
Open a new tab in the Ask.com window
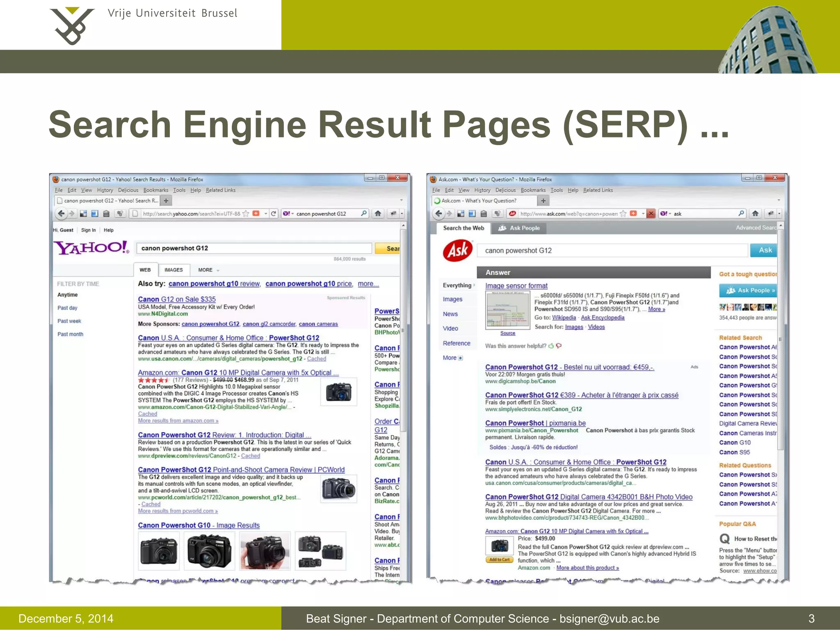[x=543, y=201]
